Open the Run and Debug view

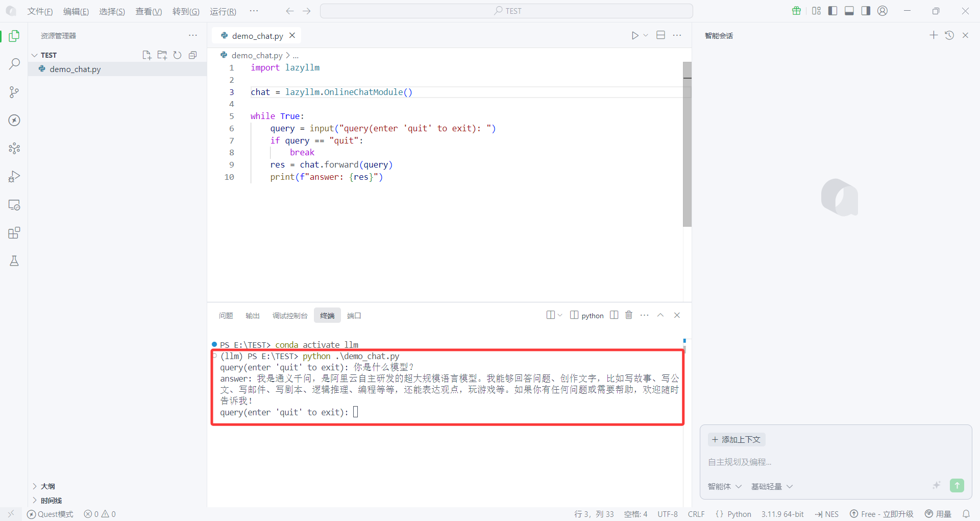click(x=14, y=177)
